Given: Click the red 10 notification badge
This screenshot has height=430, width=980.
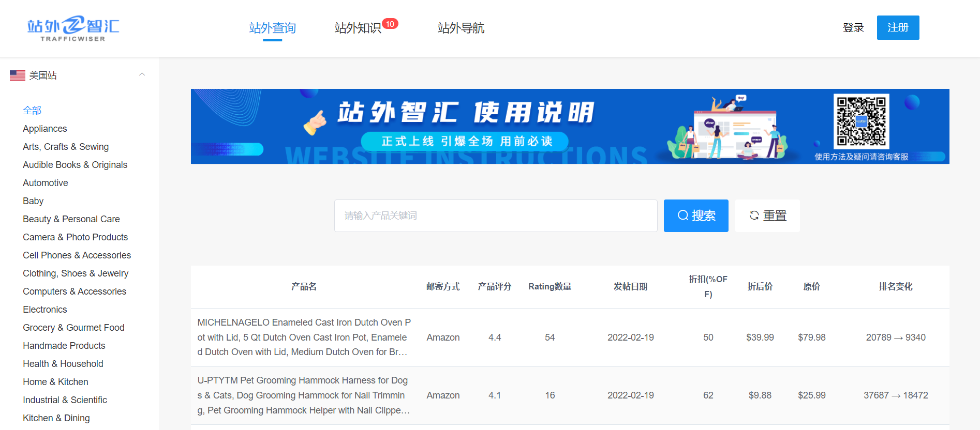Looking at the screenshot, I should click(390, 24).
